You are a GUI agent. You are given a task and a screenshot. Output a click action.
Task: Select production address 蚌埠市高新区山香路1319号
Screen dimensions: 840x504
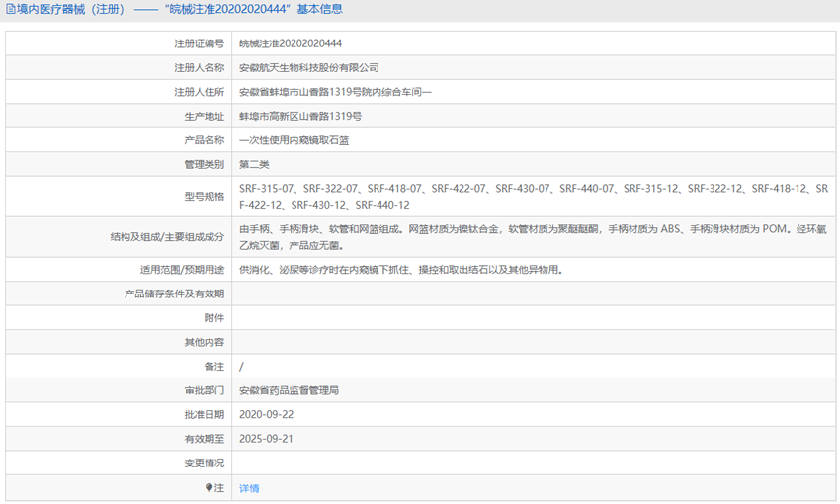click(300, 116)
